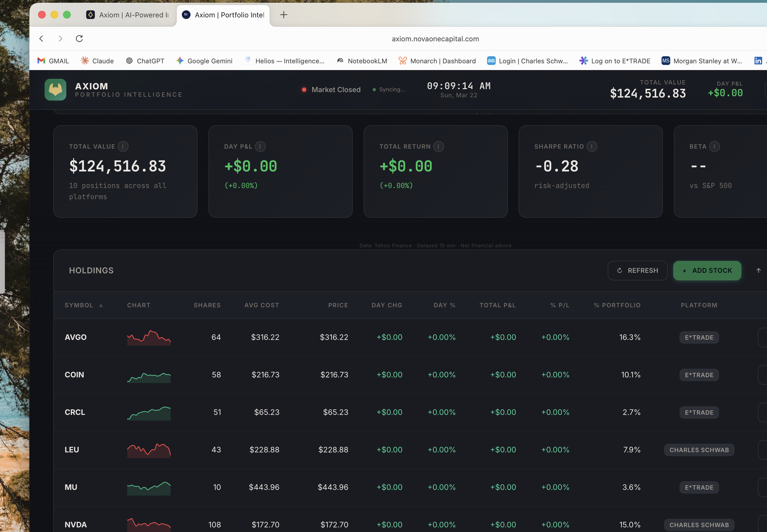The image size is (767, 532).
Task: Open the Charles Schwab login bookmark
Action: coord(528,61)
